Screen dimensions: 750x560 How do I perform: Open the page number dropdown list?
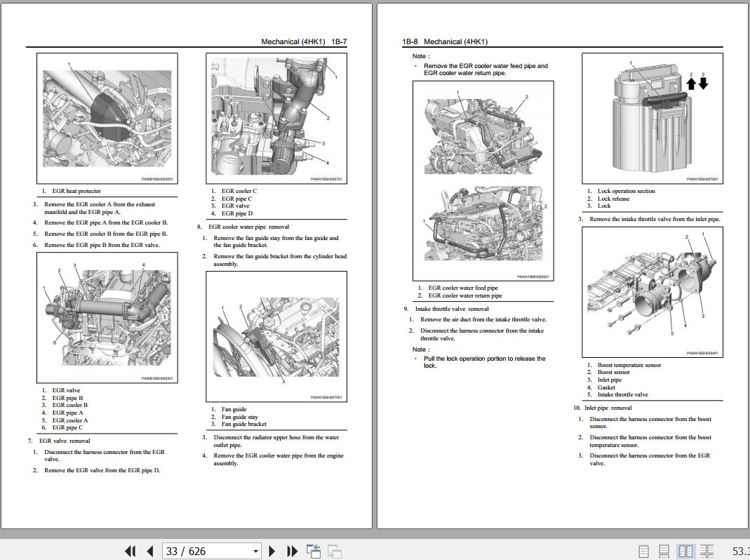pos(256,552)
